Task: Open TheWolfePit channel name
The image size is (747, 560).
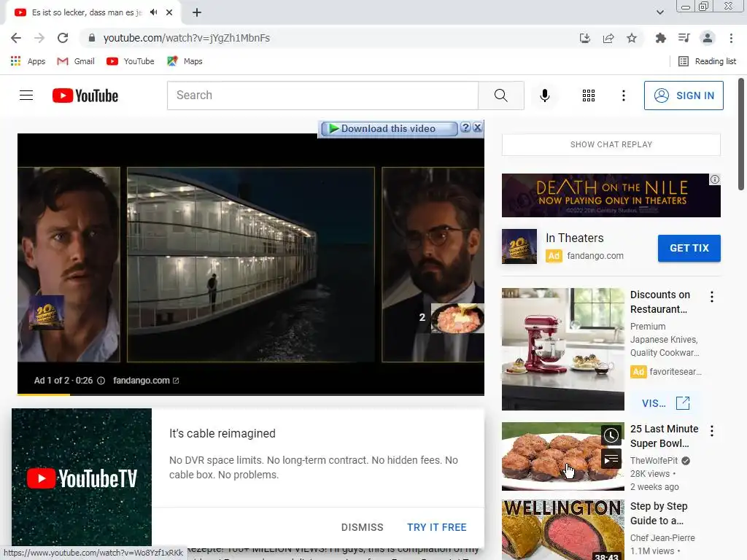Action: point(654,461)
